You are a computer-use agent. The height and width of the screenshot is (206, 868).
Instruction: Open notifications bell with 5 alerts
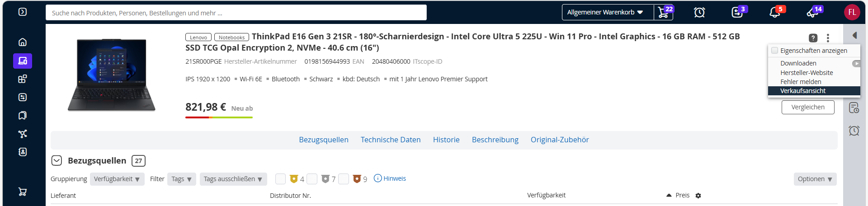[775, 13]
